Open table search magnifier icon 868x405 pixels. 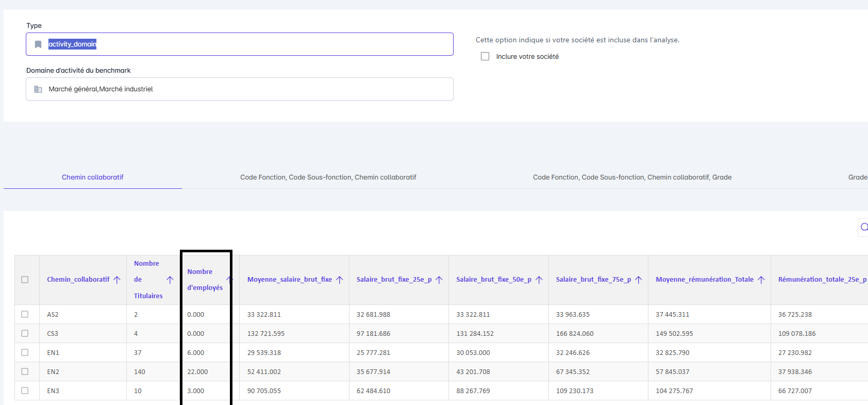pos(864,227)
